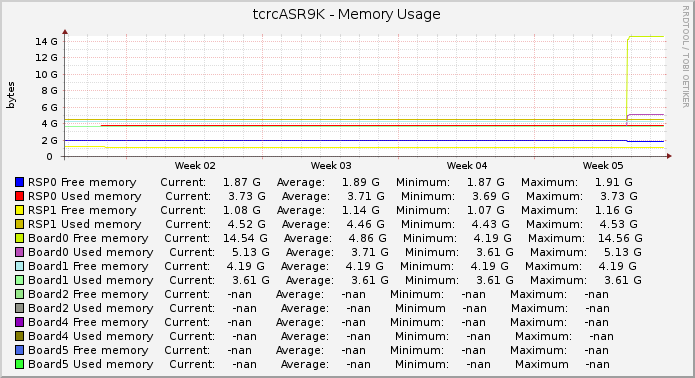This screenshot has width=695, height=378.
Task: Click the Board4 Free memory legend label
Action: click(88, 322)
